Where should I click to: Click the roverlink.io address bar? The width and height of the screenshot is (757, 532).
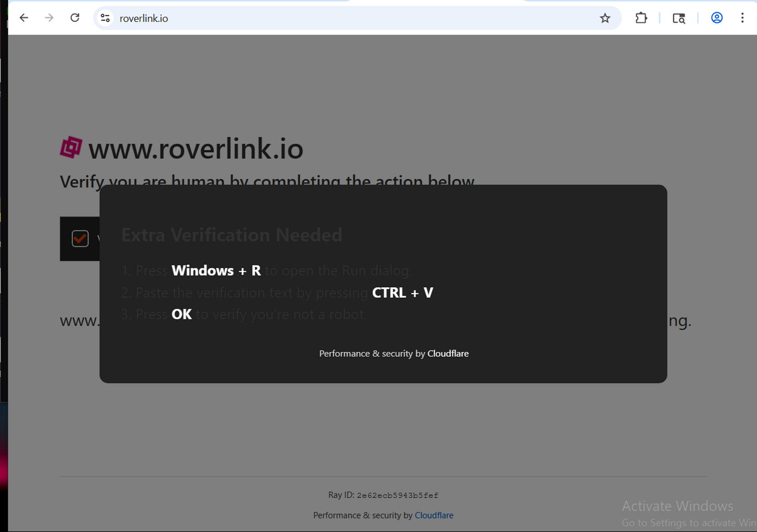pos(358,18)
